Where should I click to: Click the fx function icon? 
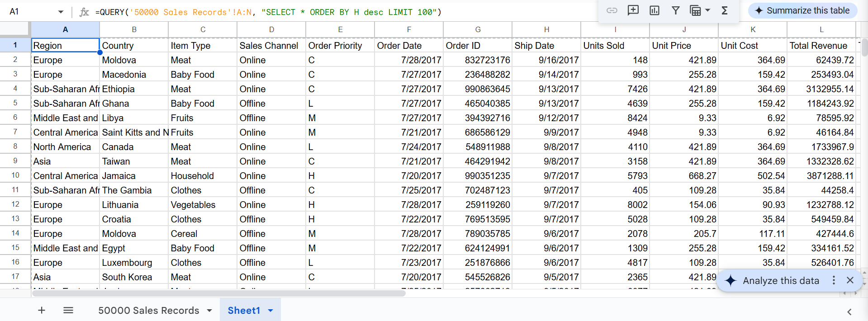click(84, 12)
